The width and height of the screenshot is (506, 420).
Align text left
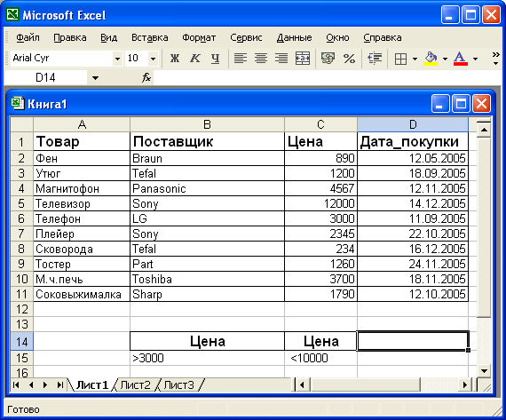pos(240,59)
